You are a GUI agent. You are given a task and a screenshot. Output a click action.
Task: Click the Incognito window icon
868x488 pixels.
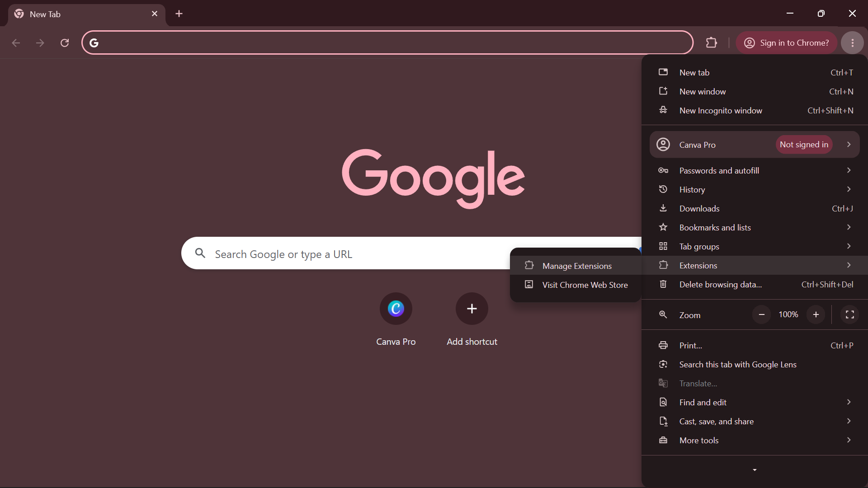pos(663,110)
